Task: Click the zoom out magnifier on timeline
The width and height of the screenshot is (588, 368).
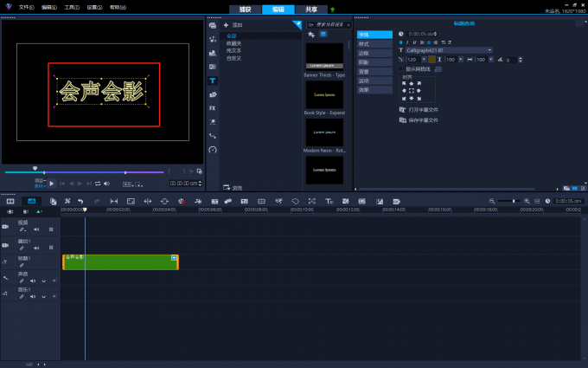Action: [x=492, y=201]
